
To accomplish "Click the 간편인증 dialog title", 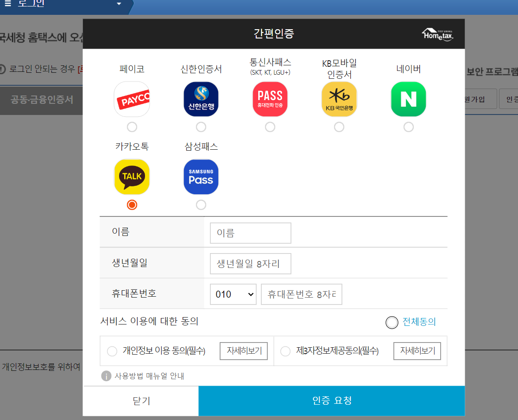I will click(273, 33).
